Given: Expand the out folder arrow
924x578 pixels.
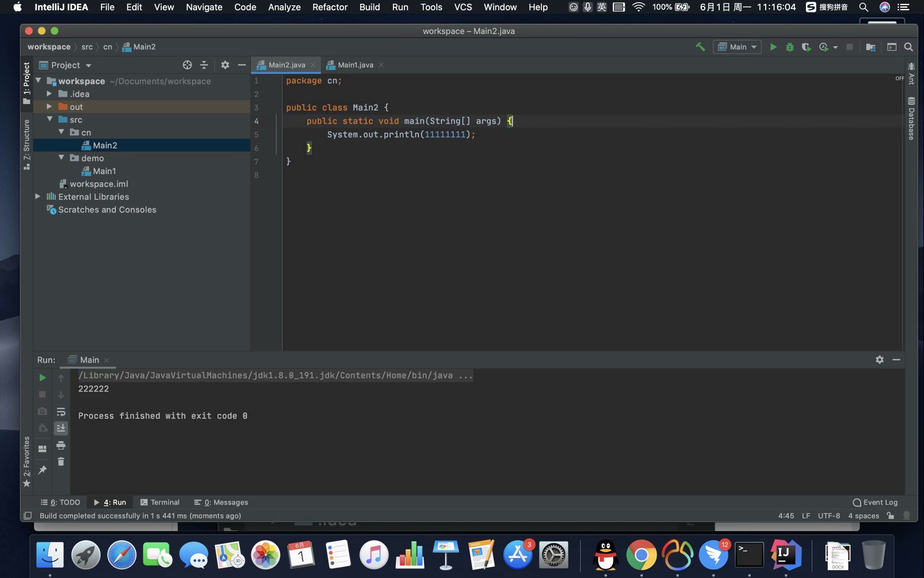Looking at the screenshot, I should [x=49, y=106].
